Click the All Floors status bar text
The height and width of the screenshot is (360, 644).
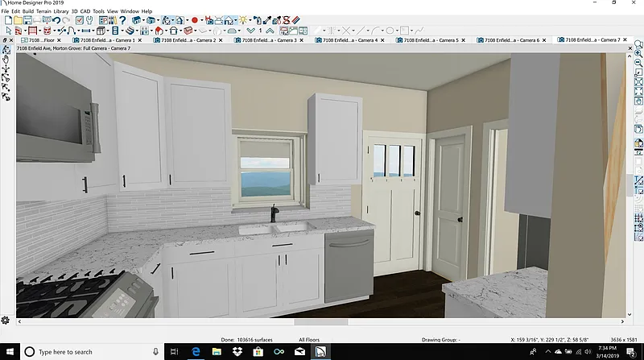(309, 340)
